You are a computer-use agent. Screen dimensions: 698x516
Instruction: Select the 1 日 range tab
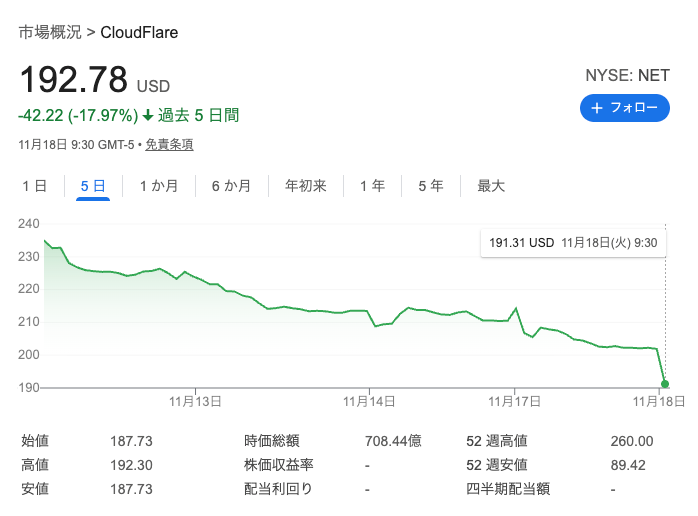click(x=35, y=186)
